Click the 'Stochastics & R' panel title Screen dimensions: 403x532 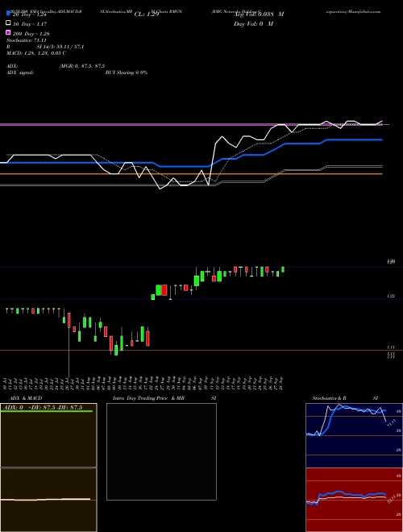coord(330,398)
